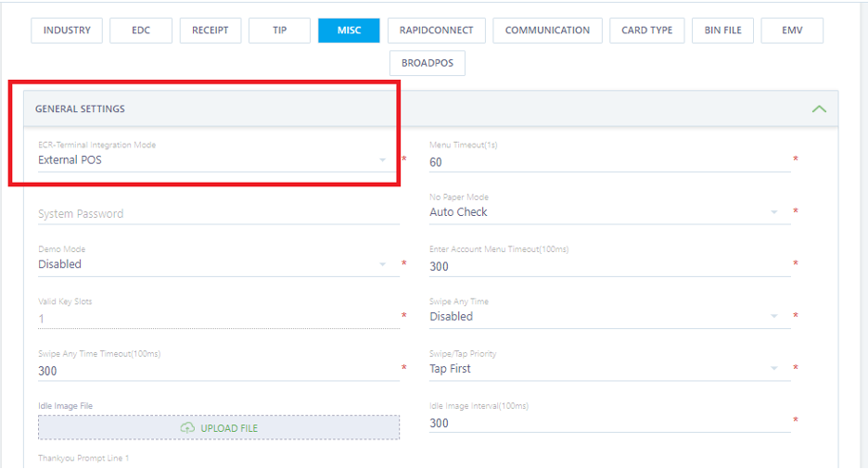Click the Menu Timeout input field
The width and height of the screenshot is (868, 469).
608,162
